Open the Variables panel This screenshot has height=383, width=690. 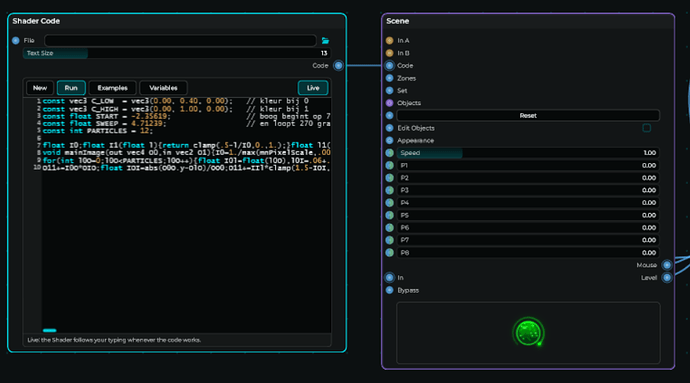tap(163, 88)
